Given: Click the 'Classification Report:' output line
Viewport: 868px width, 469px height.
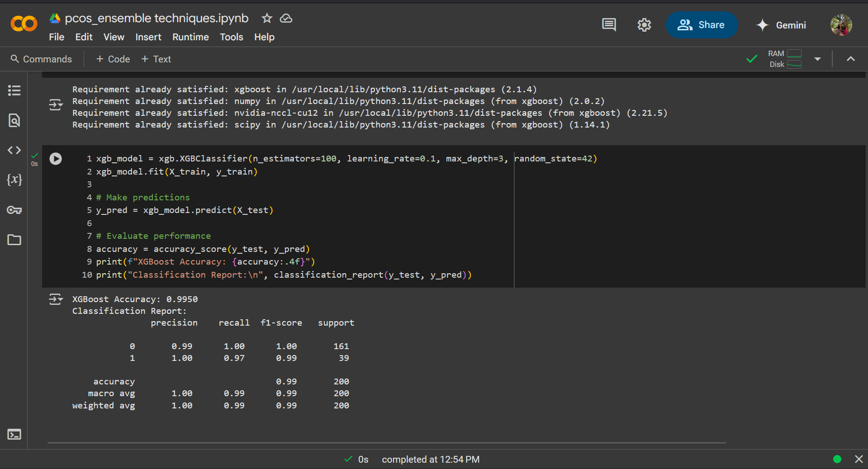Looking at the screenshot, I should click(x=129, y=311).
